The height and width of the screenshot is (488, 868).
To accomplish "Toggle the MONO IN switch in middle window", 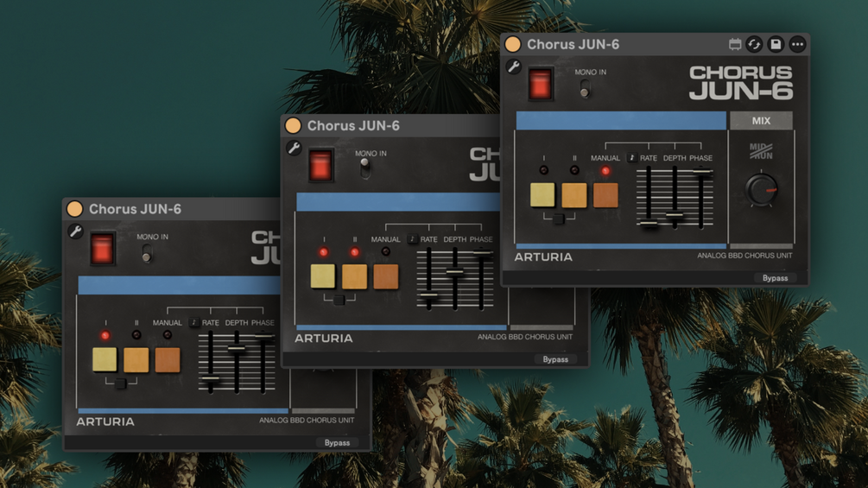I will [364, 168].
